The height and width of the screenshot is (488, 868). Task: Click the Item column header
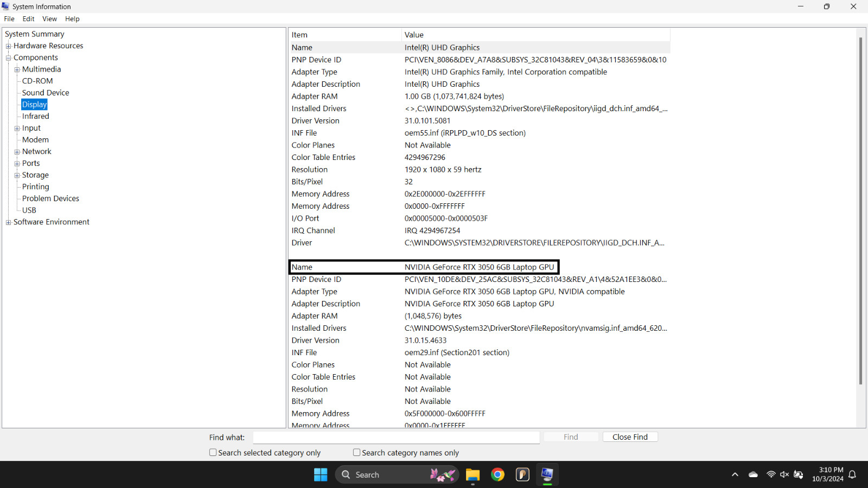point(345,35)
